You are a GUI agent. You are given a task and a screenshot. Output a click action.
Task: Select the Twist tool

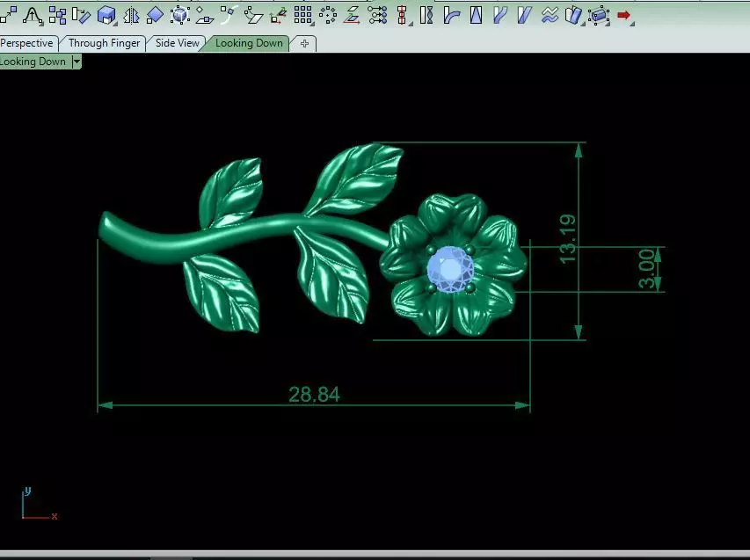[426, 15]
